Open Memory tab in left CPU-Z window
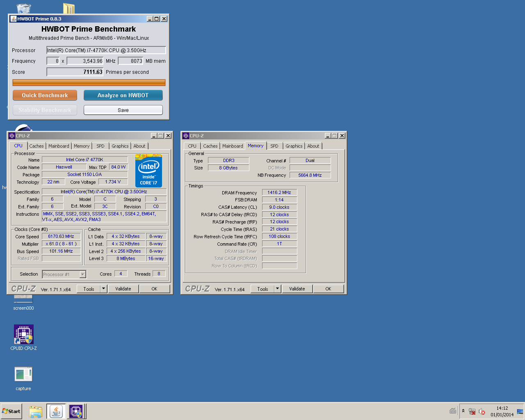 pos(82,146)
